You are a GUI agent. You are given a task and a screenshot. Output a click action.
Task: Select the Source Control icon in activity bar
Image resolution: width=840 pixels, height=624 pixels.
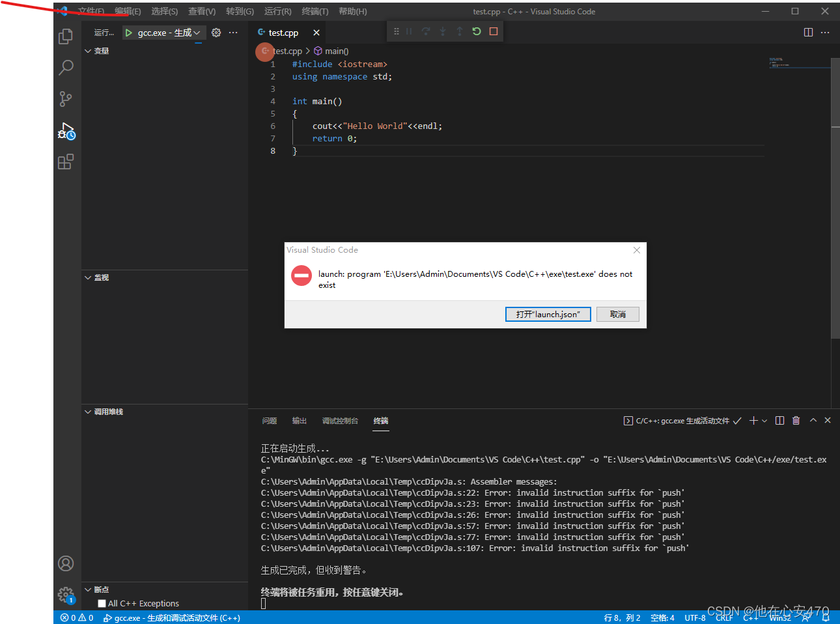[66, 98]
